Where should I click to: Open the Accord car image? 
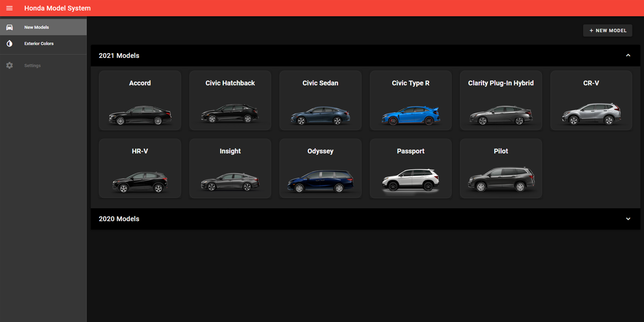140,115
